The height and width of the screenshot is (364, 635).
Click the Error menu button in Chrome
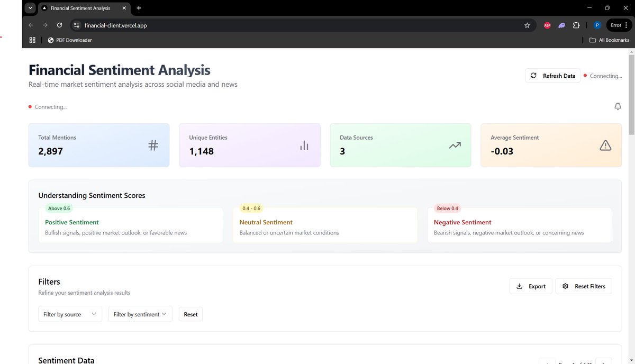point(619,25)
